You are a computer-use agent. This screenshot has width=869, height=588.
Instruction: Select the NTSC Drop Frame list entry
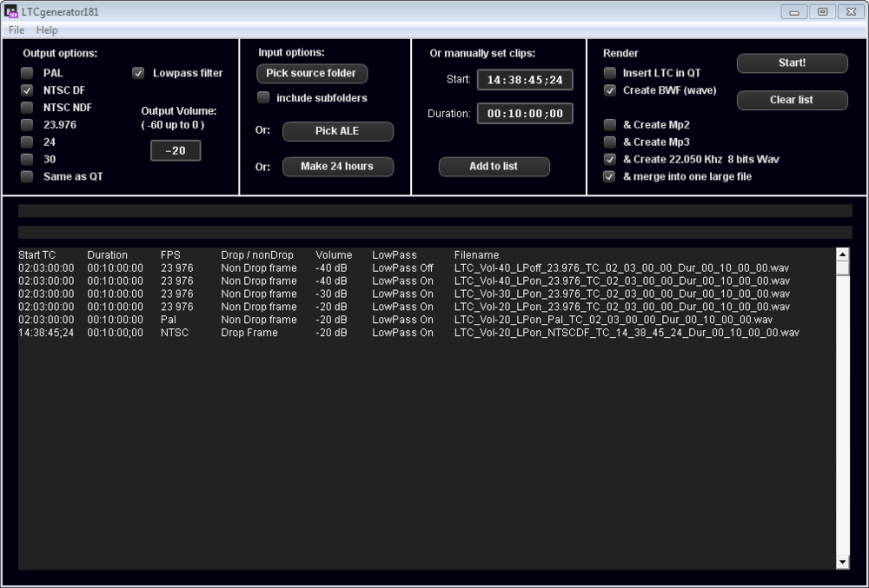(x=408, y=333)
